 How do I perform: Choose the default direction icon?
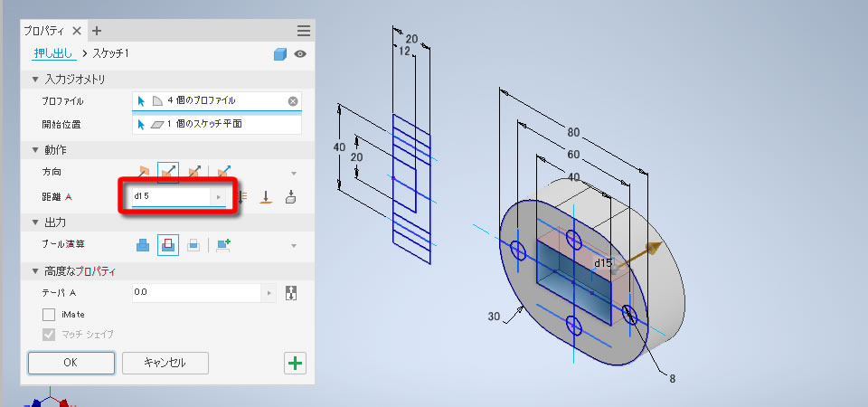144,172
